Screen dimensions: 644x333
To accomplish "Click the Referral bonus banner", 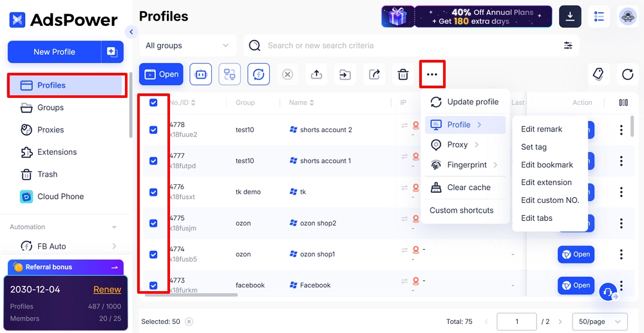I will [x=65, y=267].
